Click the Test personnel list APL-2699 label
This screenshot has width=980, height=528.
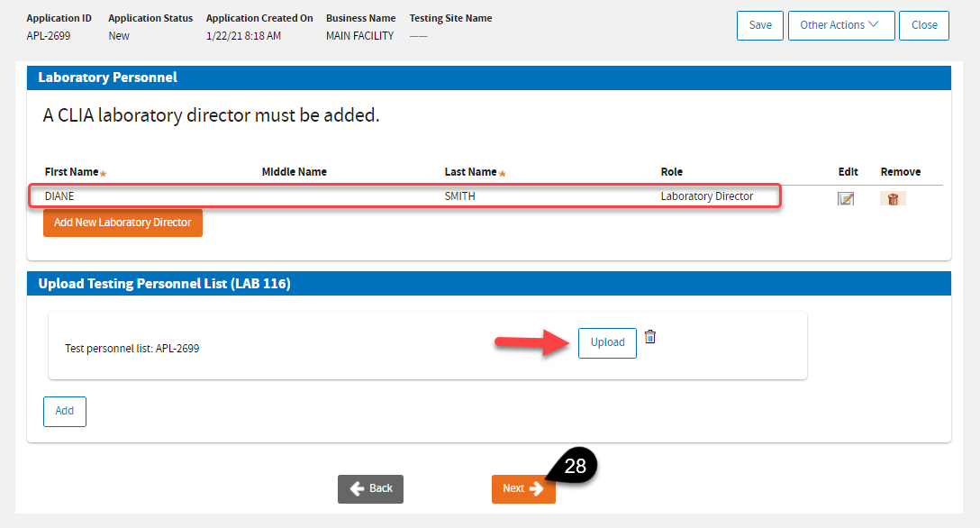(132, 348)
